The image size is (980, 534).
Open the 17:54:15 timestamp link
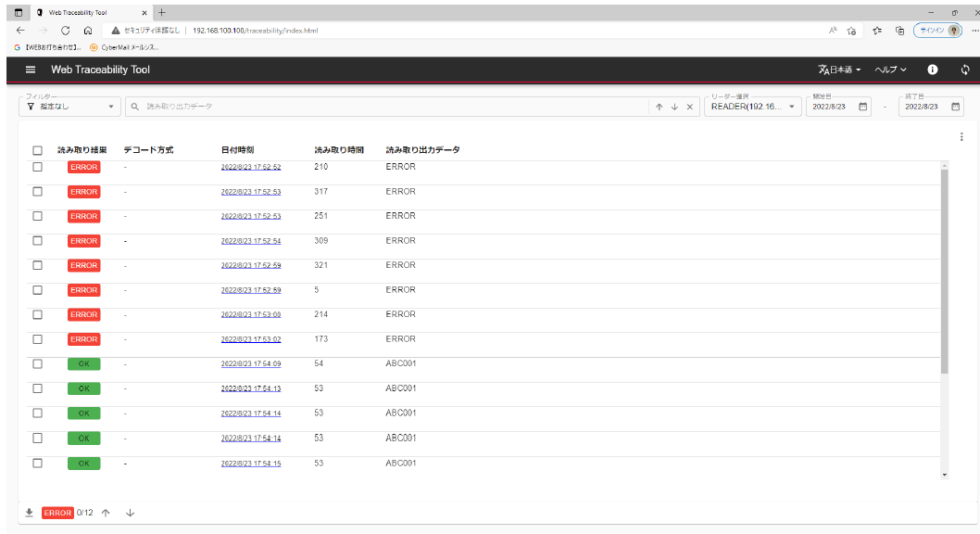251,464
